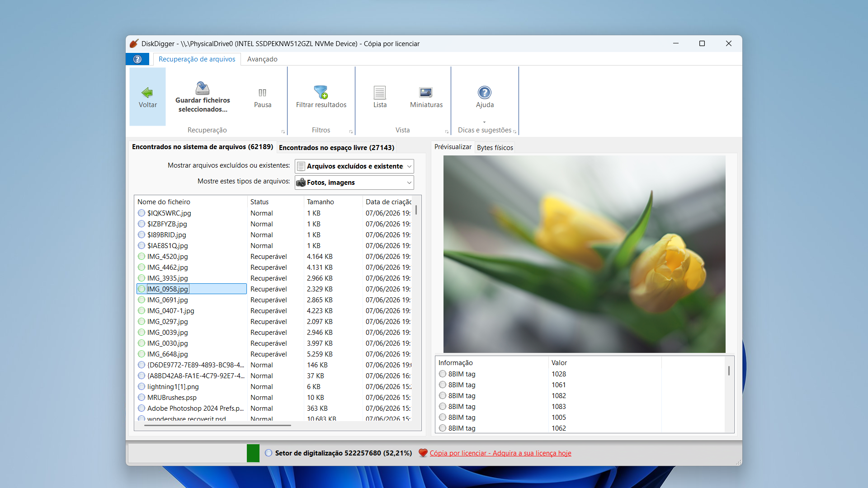Select Encontrados no espaço livre tab

coord(336,148)
